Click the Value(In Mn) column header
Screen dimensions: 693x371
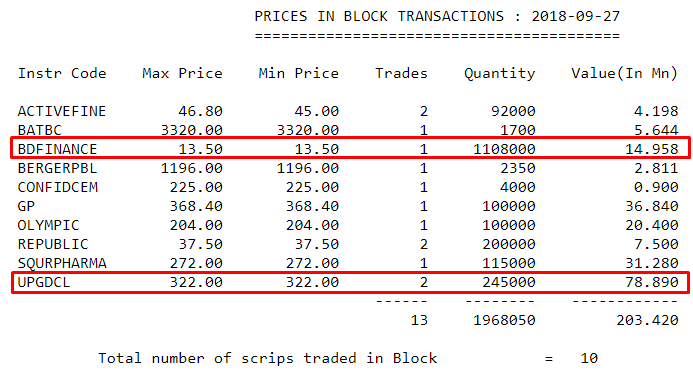[624, 73]
